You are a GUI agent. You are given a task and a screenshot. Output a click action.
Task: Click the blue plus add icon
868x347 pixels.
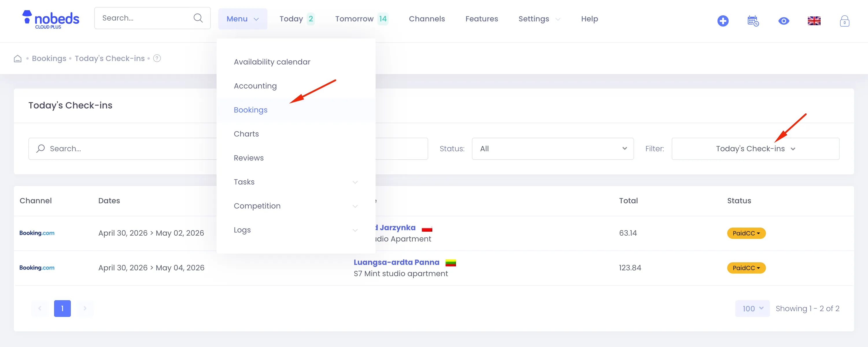pyautogui.click(x=723, y=21)
